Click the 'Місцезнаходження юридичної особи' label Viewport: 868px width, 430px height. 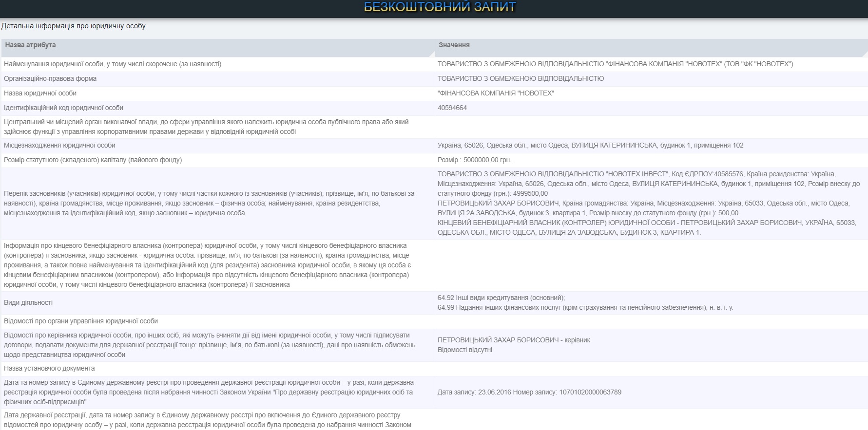(59, 145)
